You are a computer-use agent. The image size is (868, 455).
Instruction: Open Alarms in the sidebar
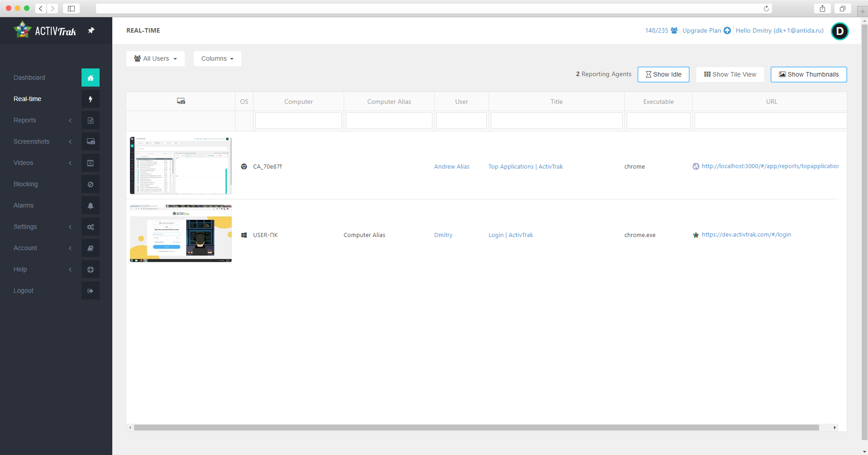pyautogui.click(x=24, y=205)
